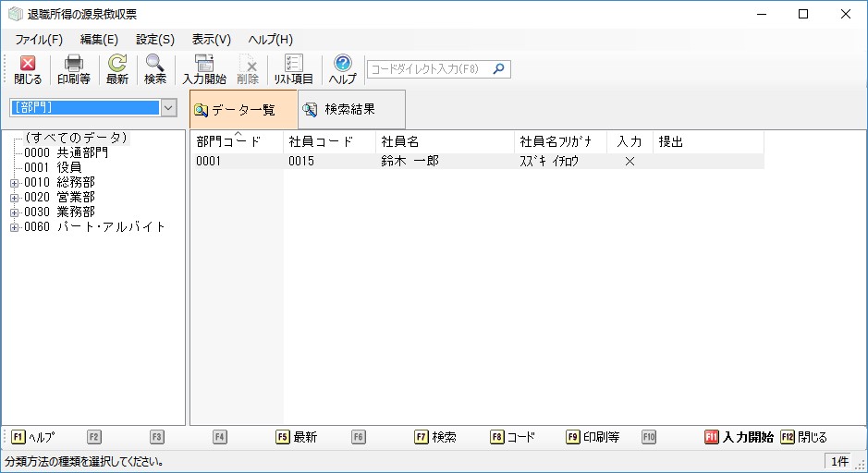Expand the 0060 パート・アルバイト node
Image resolution: width=868 pixels, height=473 pixels.
tap(14, 227)
